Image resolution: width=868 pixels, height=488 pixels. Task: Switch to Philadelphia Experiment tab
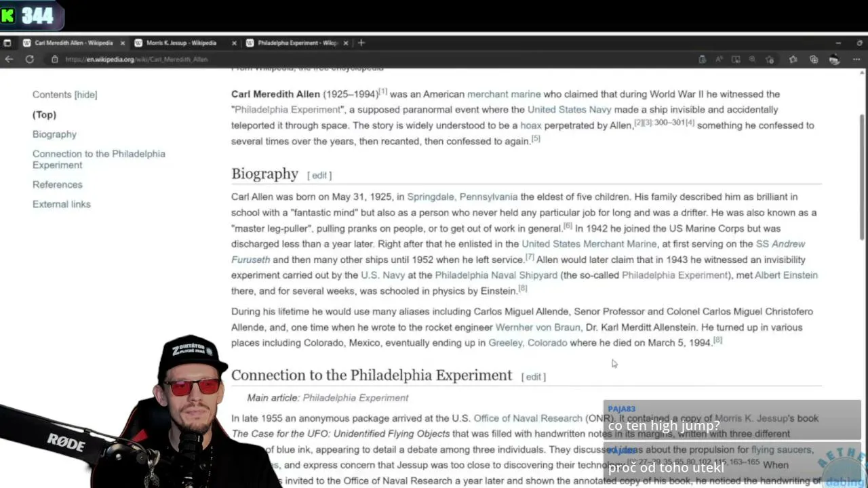(297, 43)
